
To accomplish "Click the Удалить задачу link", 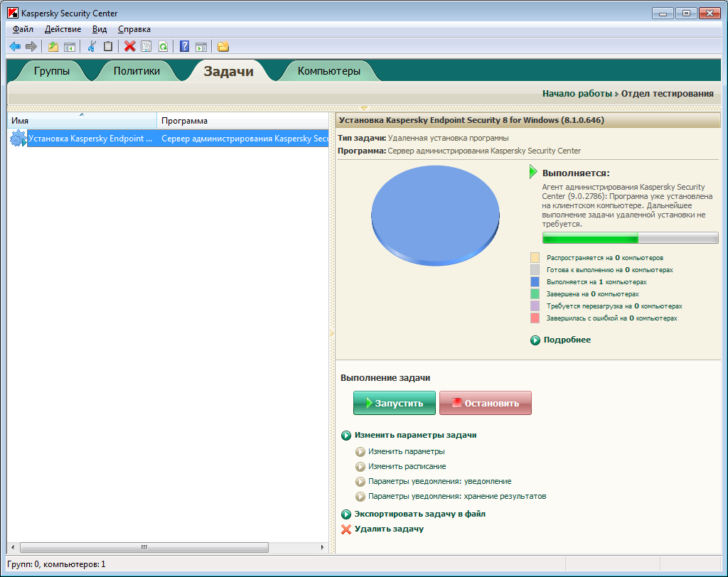I will (389, 529).
